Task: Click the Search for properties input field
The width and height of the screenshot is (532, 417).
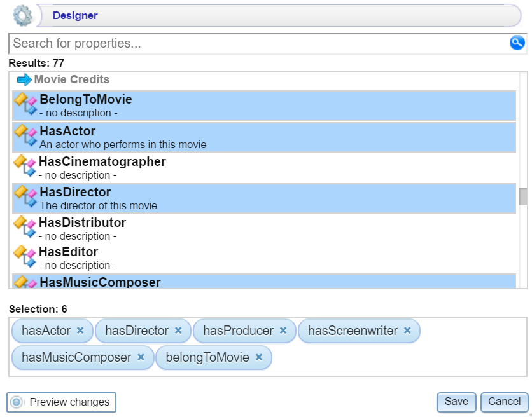Action: point(191,43)
